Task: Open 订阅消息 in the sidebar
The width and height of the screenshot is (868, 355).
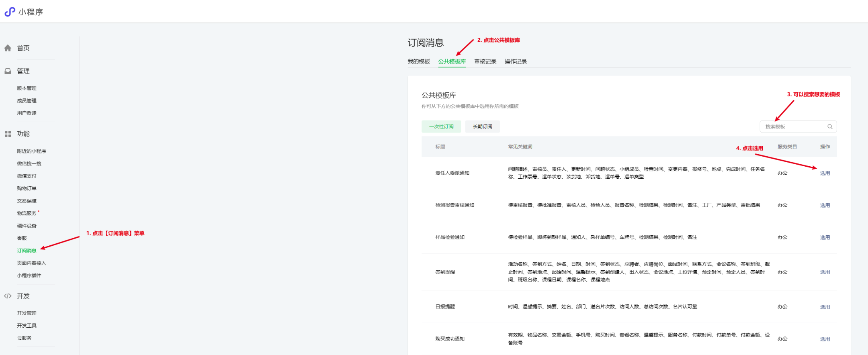Action: pos(27,251)
